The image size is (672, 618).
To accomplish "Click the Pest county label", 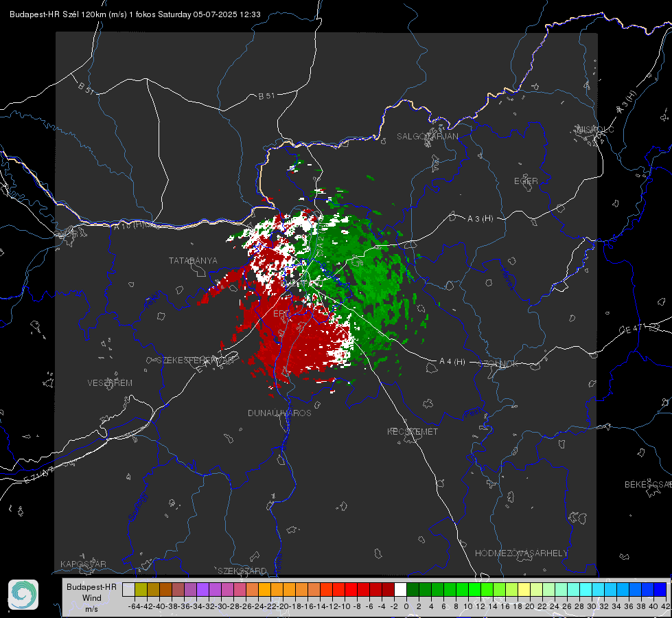I will [x=473, y=413].
